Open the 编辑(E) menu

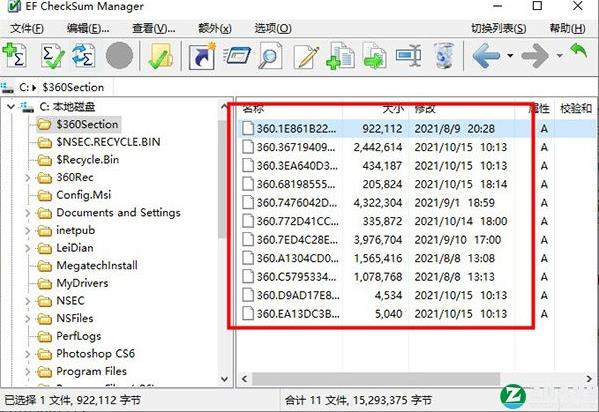[88, 28]
